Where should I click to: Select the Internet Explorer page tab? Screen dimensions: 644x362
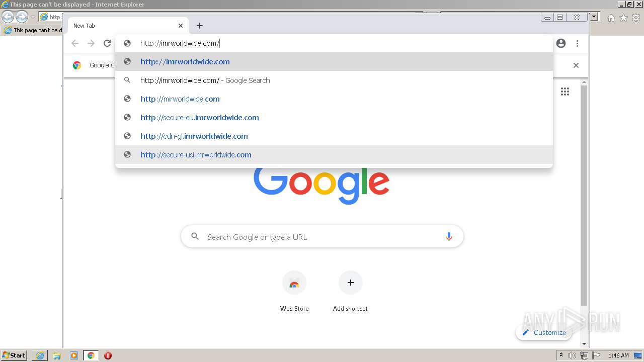point(33,30)
